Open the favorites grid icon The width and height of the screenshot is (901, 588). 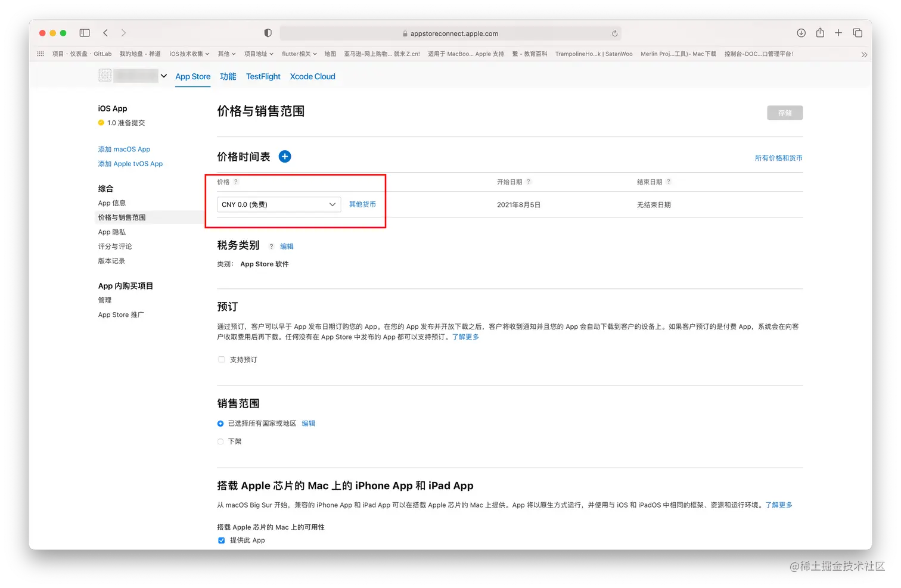[41, 54]
